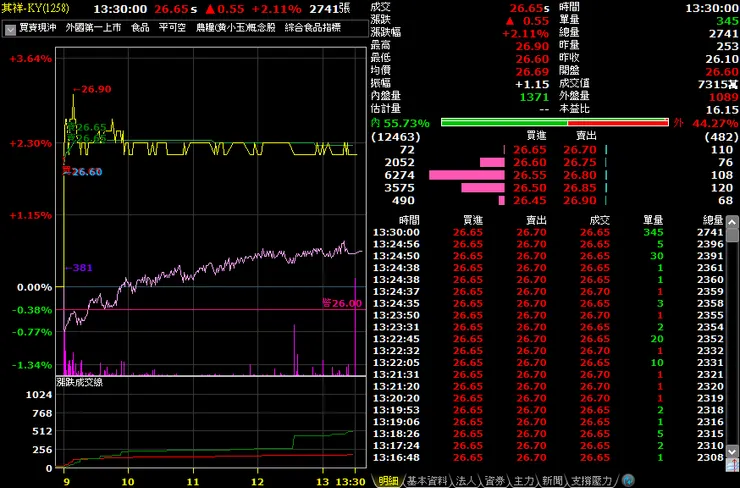This screenshot has width=740, height=488.
Task: Click the inner/outer volume ratio bar
Action: [x=555, y=123]
